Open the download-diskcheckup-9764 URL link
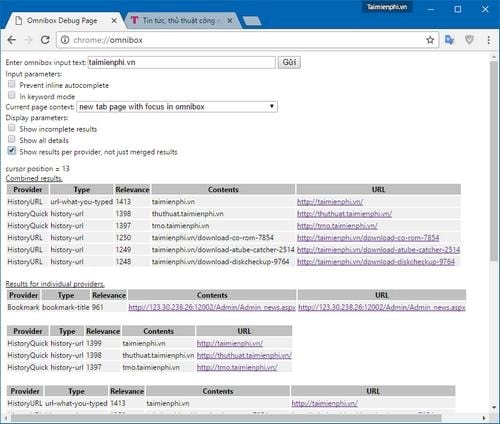Viewport: 500px width, 424px height. point(376,262)
